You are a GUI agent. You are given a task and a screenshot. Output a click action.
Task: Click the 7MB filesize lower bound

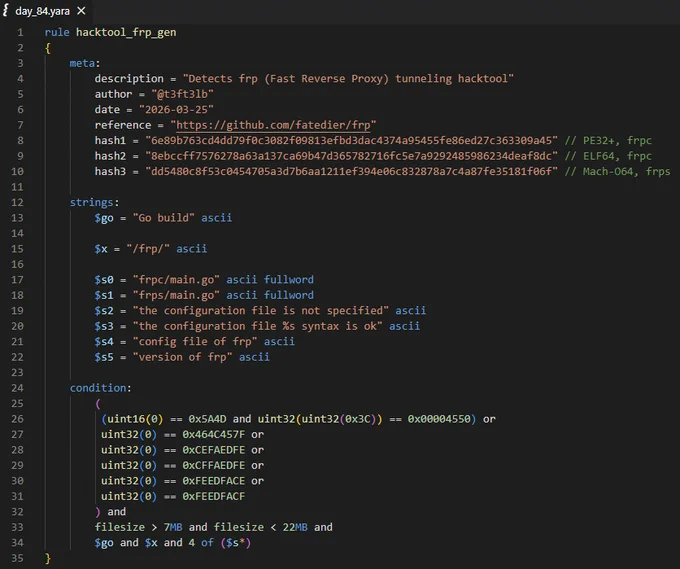coord(173,527)
